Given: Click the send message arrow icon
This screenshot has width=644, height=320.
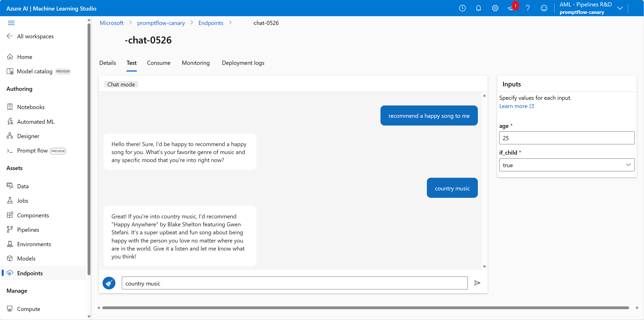Looking at the screenshot, I should pyautogui.click(x=477, y=283).
